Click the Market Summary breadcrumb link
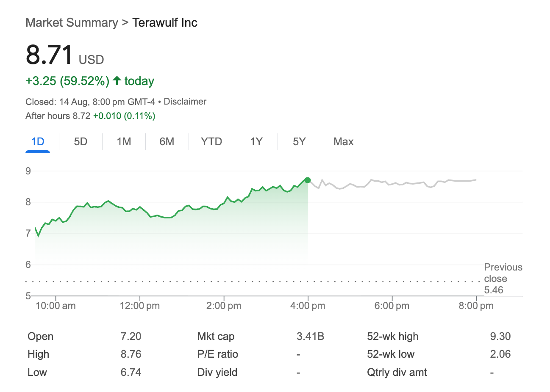Viewport: 550px width, 392px height. 72,22
